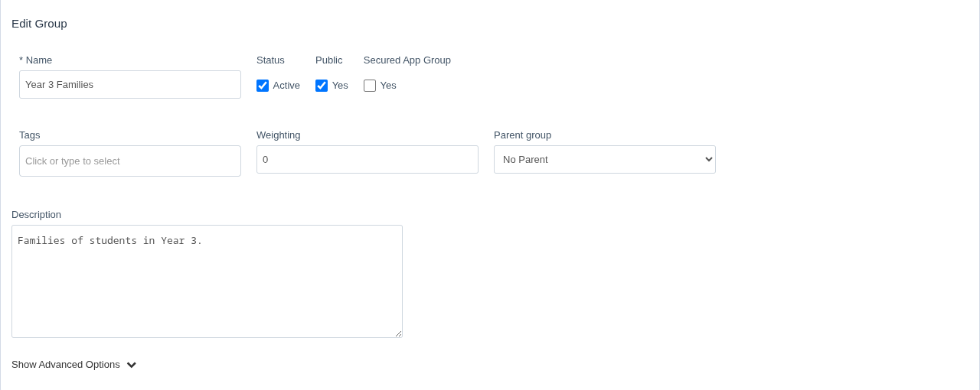Click the Description label

click(x=36, y=215)
